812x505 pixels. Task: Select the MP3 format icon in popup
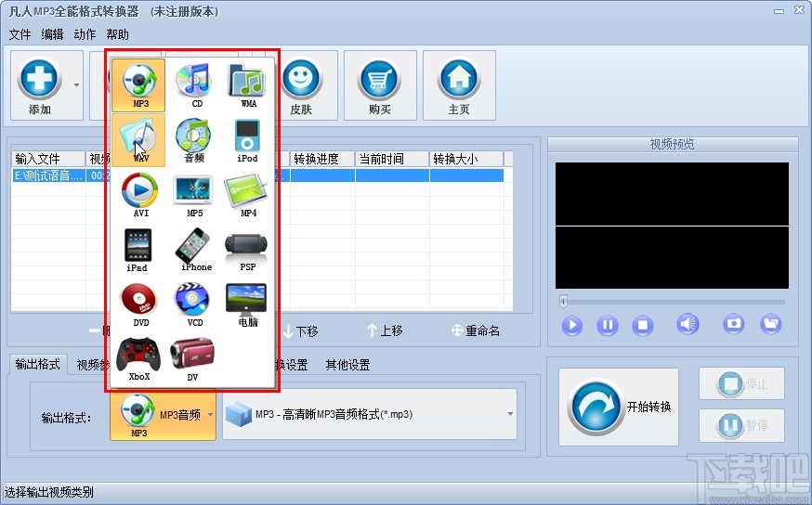[x=138, y=84]
